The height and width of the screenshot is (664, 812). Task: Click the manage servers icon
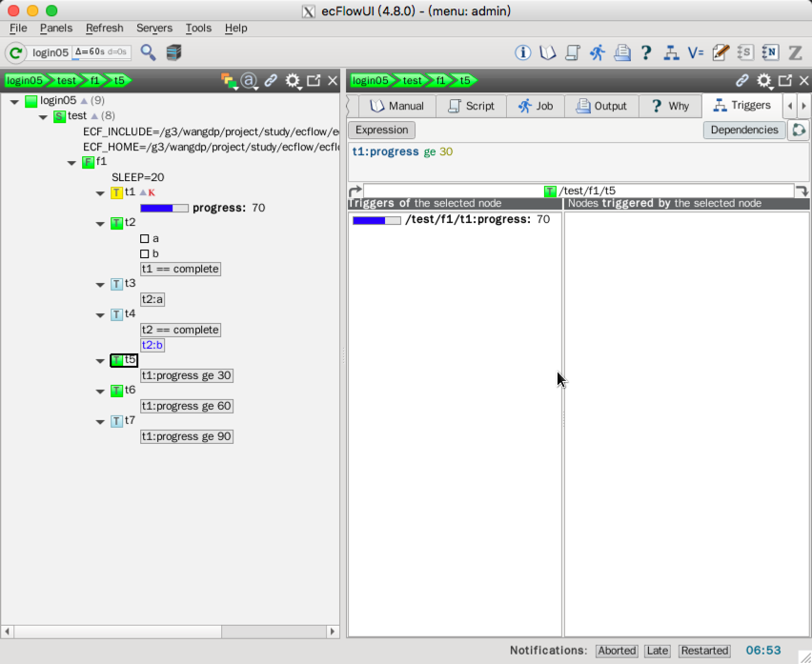[x=173, y=52]
